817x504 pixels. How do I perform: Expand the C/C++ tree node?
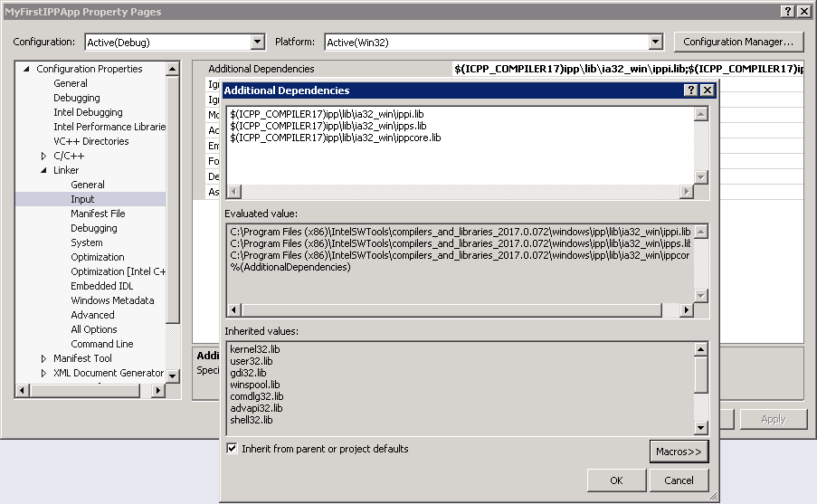pos(43,156)
